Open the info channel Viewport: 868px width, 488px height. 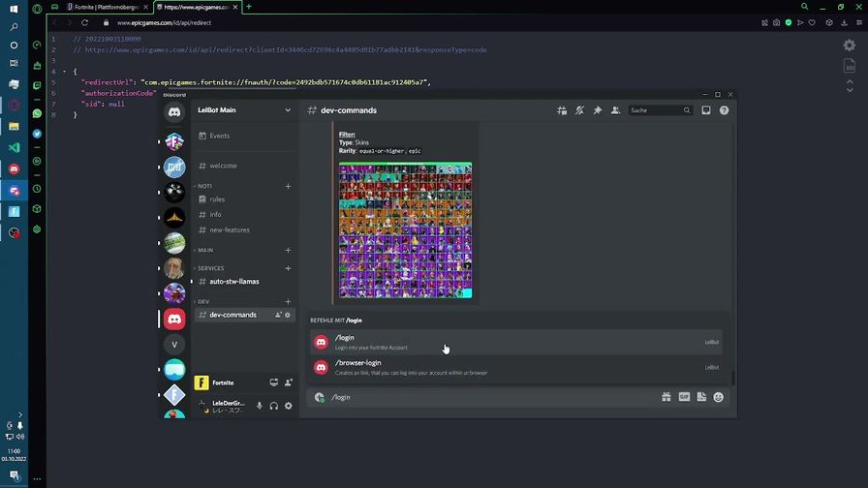[243, 215]
